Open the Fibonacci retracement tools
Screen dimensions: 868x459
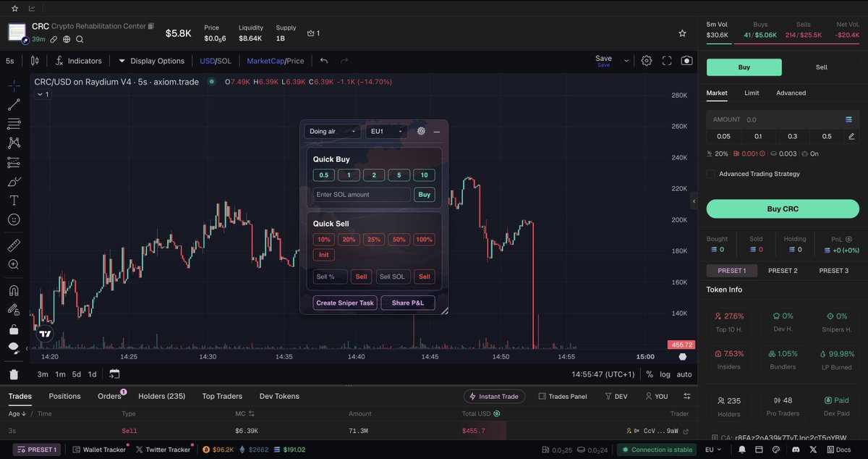(14, 124)
